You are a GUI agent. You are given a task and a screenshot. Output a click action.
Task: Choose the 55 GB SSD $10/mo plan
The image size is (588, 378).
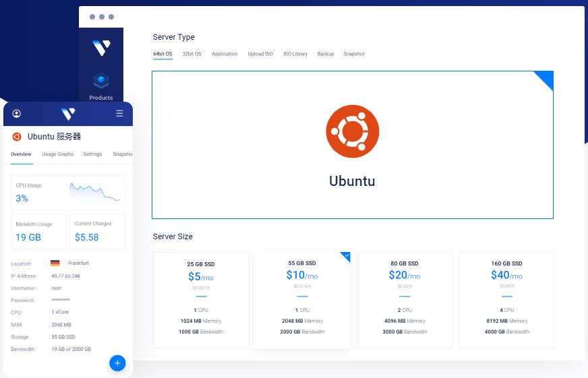(x=302, y=300)
